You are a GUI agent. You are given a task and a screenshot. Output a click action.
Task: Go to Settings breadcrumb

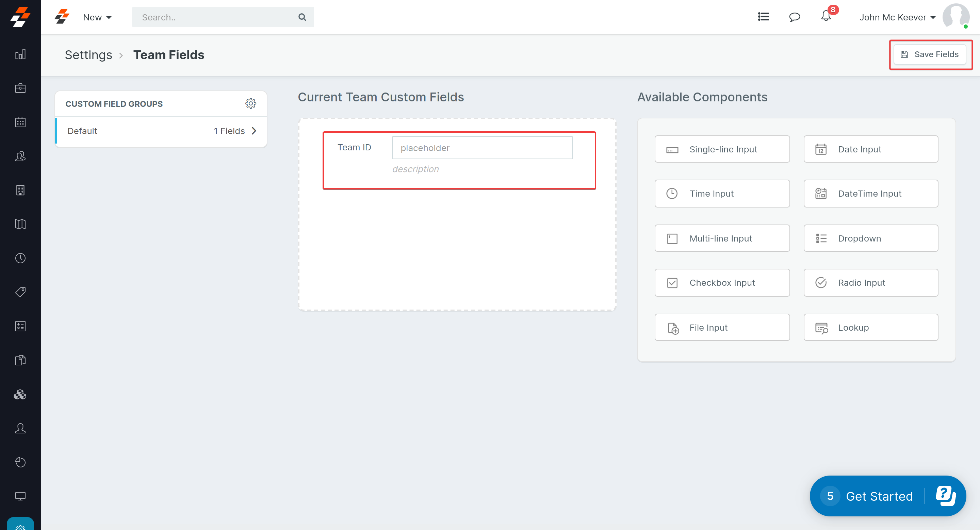[88, 55]
